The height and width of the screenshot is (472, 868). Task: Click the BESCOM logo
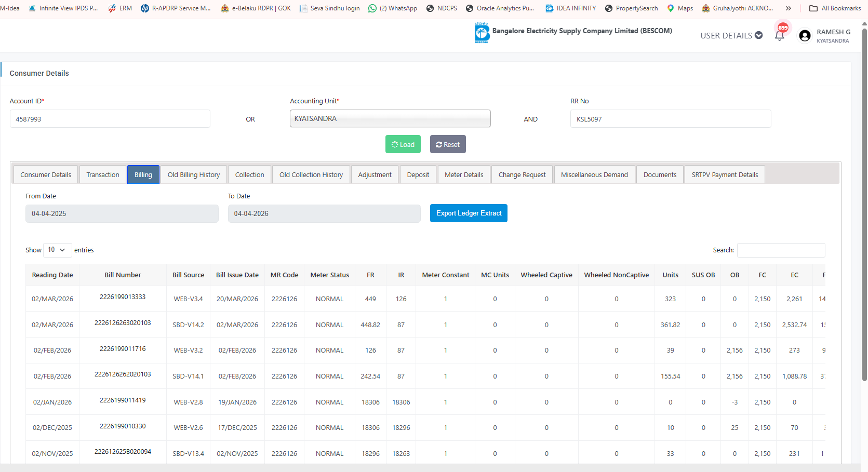[x=482, y=33]
